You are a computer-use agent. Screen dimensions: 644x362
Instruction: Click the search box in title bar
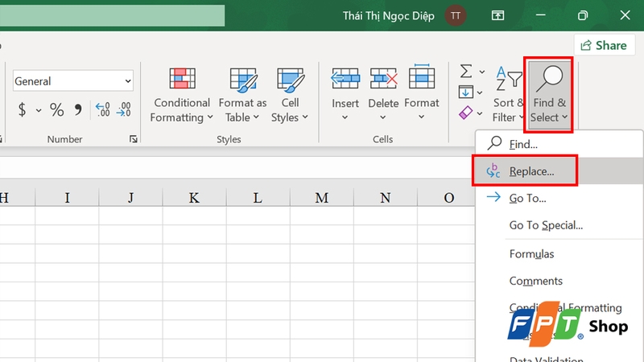click(112, 15)
